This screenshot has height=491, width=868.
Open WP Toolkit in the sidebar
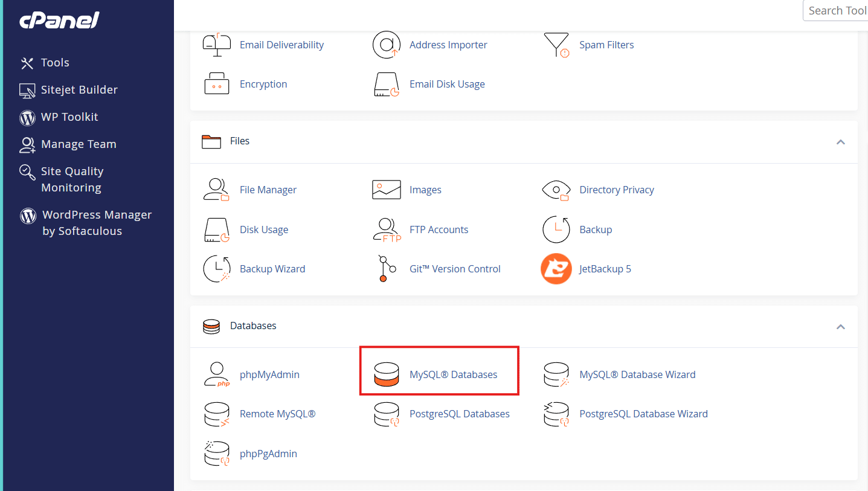pyautogui.click(x=59, y=117)
